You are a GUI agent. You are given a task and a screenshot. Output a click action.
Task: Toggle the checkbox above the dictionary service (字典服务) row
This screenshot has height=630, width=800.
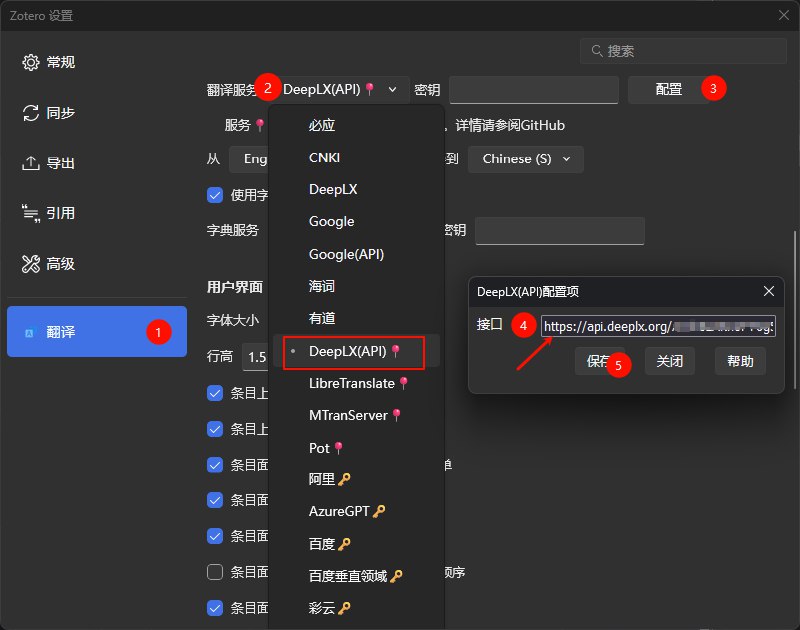point(214,195)
